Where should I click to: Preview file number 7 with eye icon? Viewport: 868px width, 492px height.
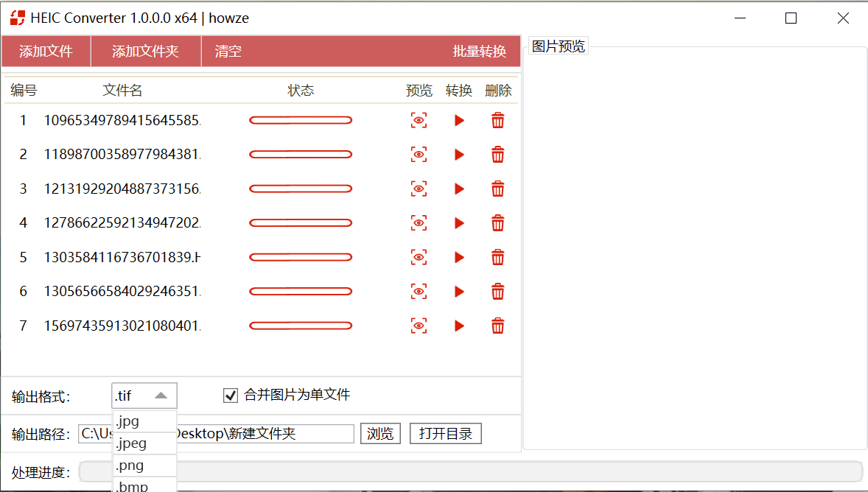click(419, 326)
